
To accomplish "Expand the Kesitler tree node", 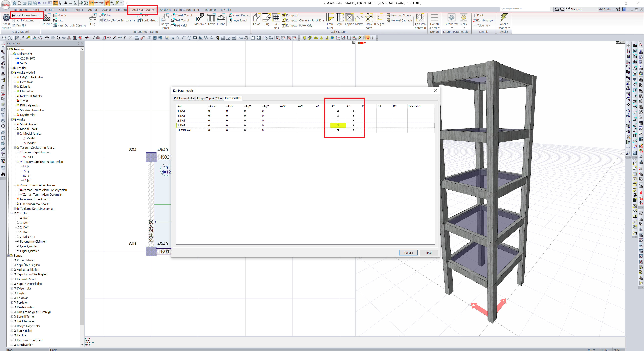I will pyautogui.click(x=12, y=68).
